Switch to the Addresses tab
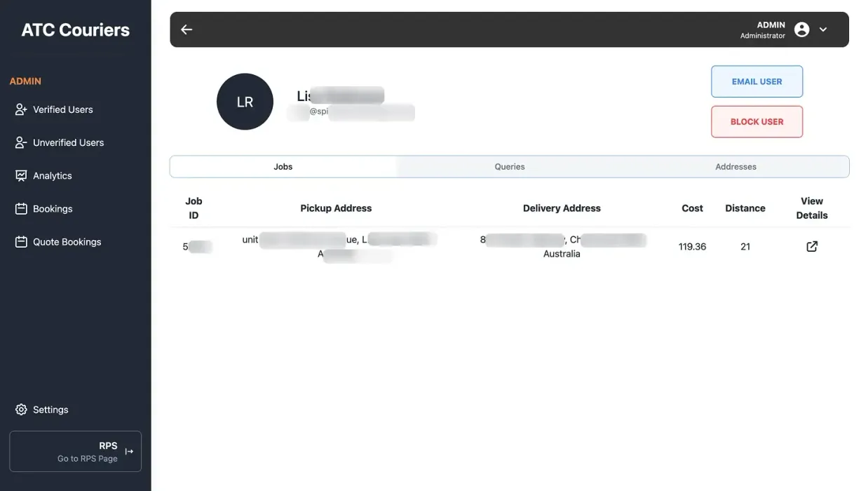The image size is (868, 491). tap(735, 167)
